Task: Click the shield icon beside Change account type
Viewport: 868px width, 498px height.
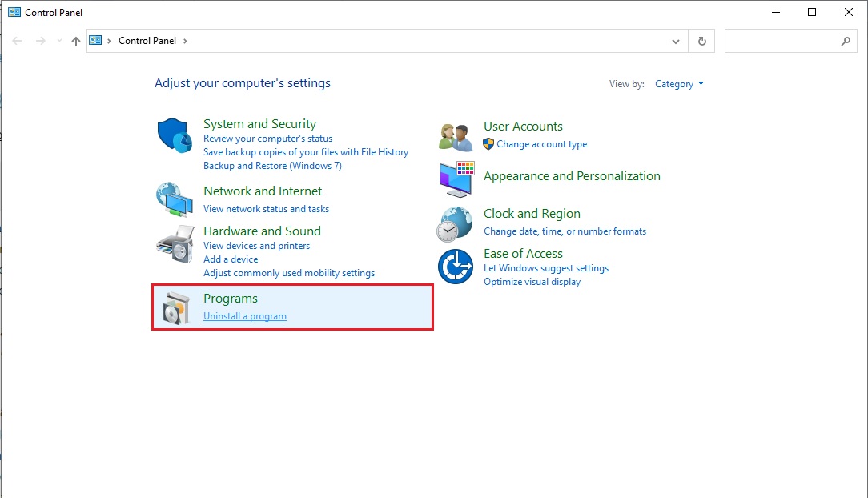Action: point(488,144)
